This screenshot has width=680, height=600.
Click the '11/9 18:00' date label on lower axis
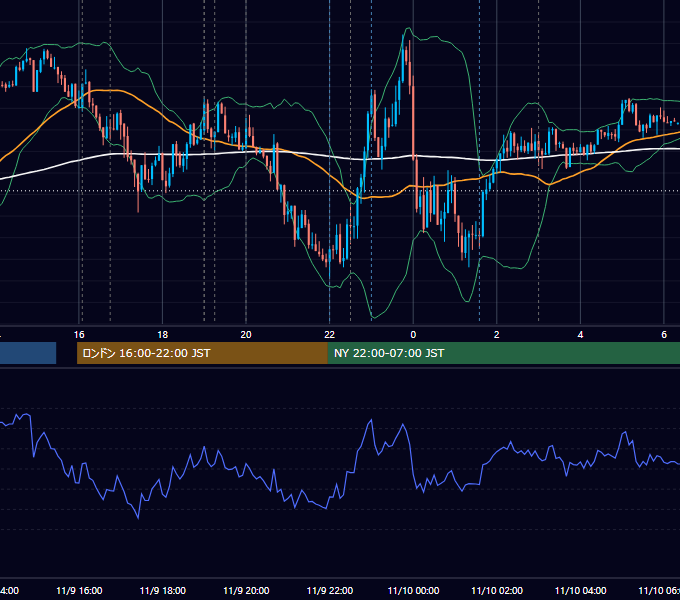click(x=163, y=591)
